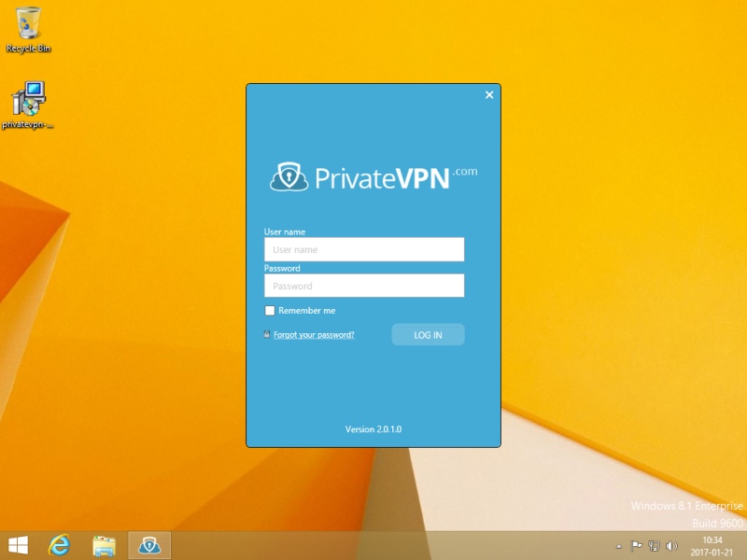
Task: Close the PrivateVPN login window
Action: pos(489,95)
